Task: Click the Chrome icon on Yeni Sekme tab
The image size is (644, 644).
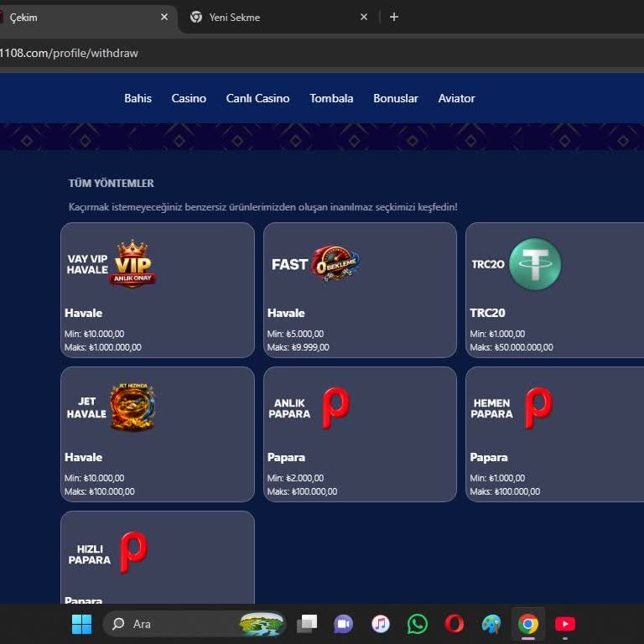Action: [196, 17]
